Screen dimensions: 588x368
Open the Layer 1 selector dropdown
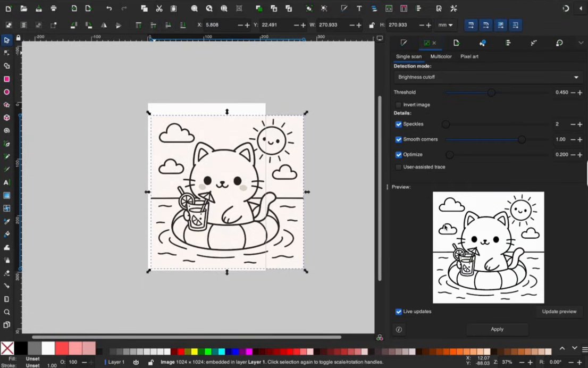[x=115, y=362]
